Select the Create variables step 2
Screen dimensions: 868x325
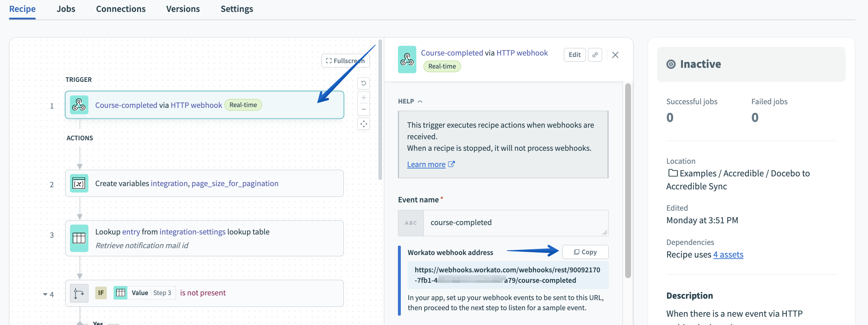point(205,184)
